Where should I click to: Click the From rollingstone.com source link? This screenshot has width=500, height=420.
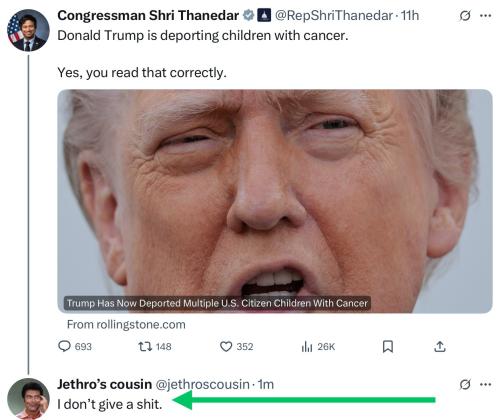(126, 324)
